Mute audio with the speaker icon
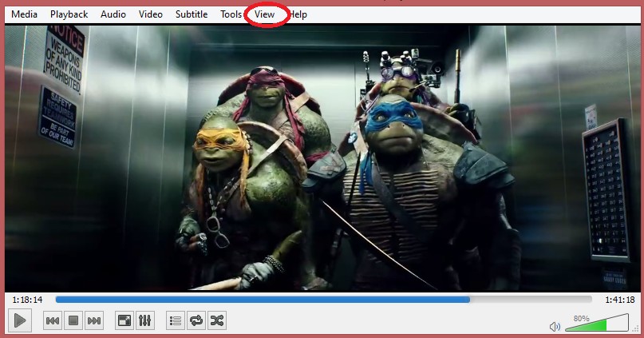Screen dimensions: 644x338 [555, 327]
